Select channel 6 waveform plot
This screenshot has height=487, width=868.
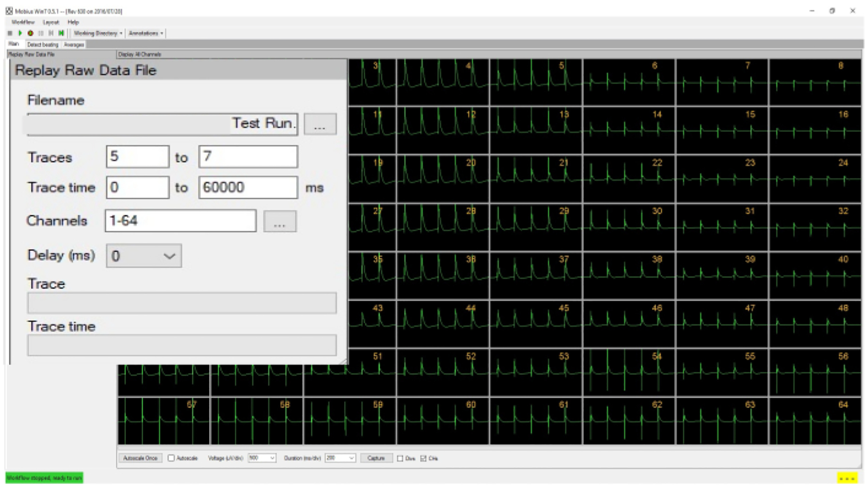(629, 82)
